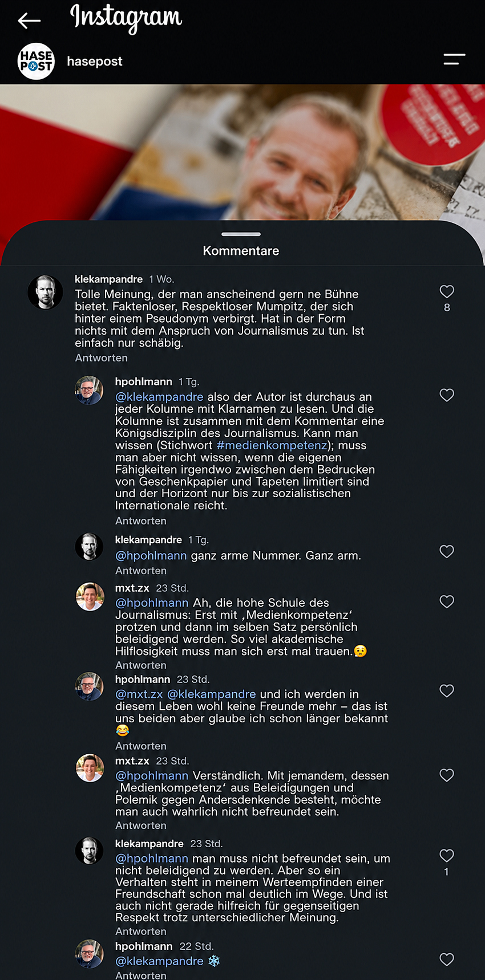The width and height of the screenshot is (485, 980).
Task: Open the #medienkompetenz hashtag link
Action: pyautogui.click(x=272, y=445)
